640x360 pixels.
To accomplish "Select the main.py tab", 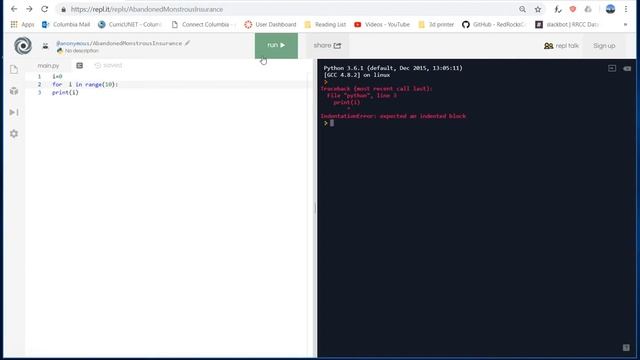I will click(x=48, y=65).
